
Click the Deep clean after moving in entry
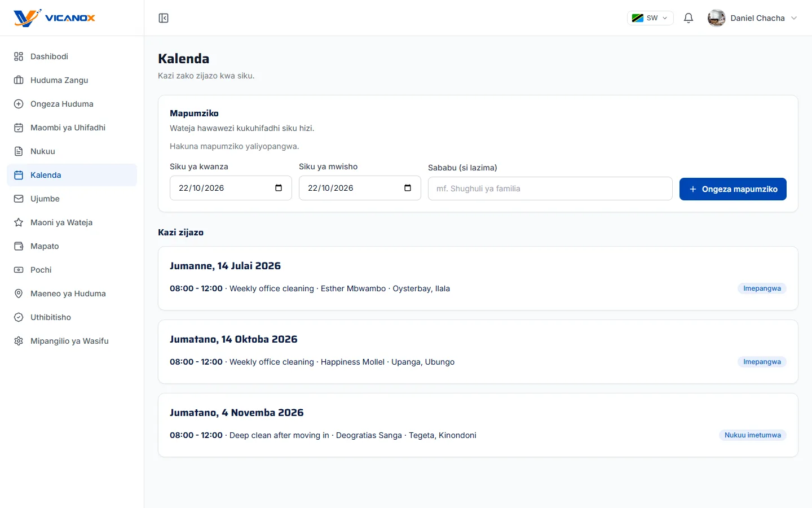323,435
